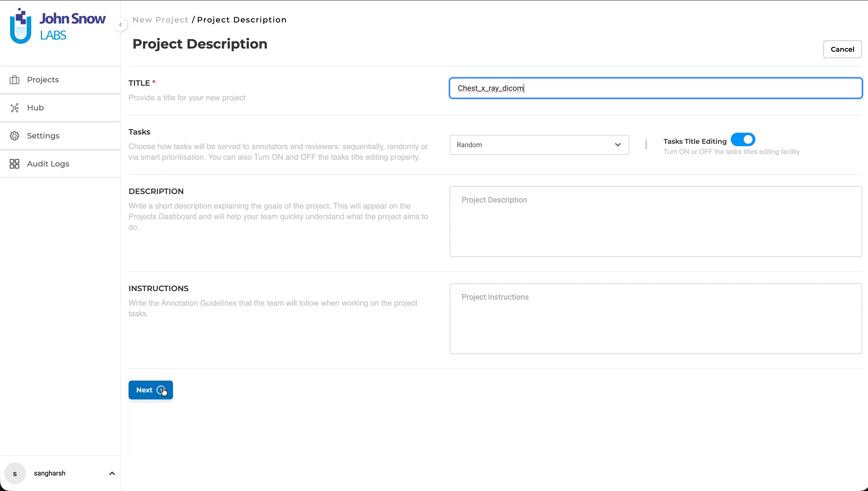The image size is (868, 491).
Task: Click the arrow icon inside the Next button
Action: (161, 390)
